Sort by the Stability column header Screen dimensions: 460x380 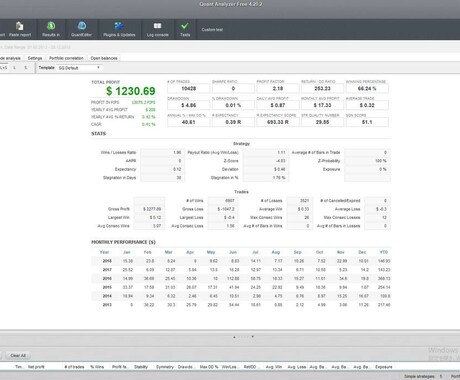(x=141, y=367)
